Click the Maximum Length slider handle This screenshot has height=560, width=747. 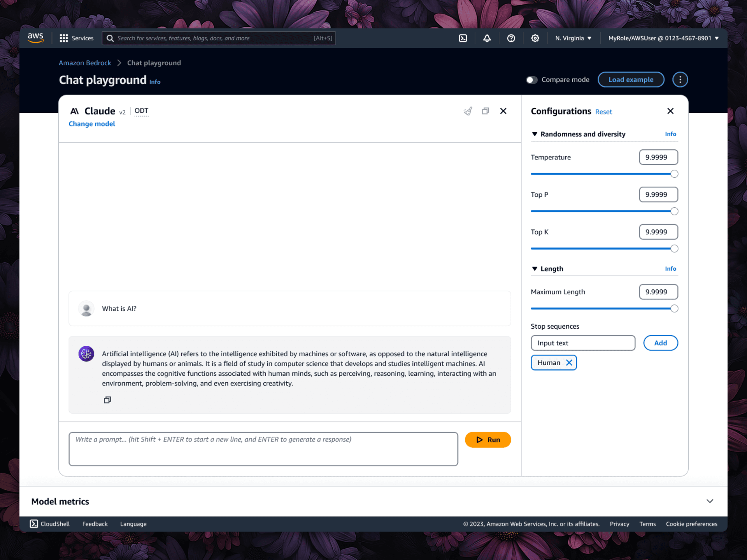coord(674,308)
